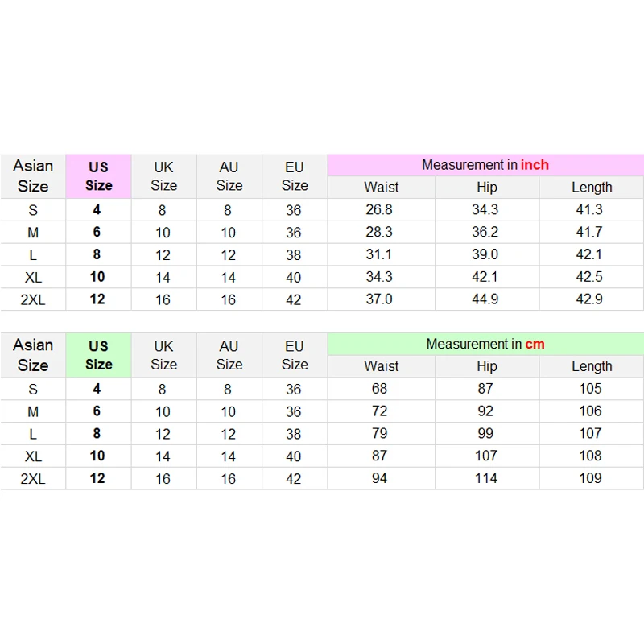Click the Asian Size header in top table
The image size is (644, 644).
pos(33,176)
